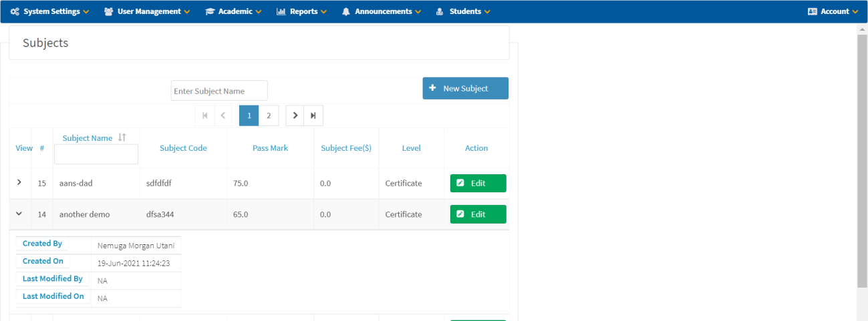Click the Account ID card icon
Viewport: 868px width, 321px height.
pos(813,11)
